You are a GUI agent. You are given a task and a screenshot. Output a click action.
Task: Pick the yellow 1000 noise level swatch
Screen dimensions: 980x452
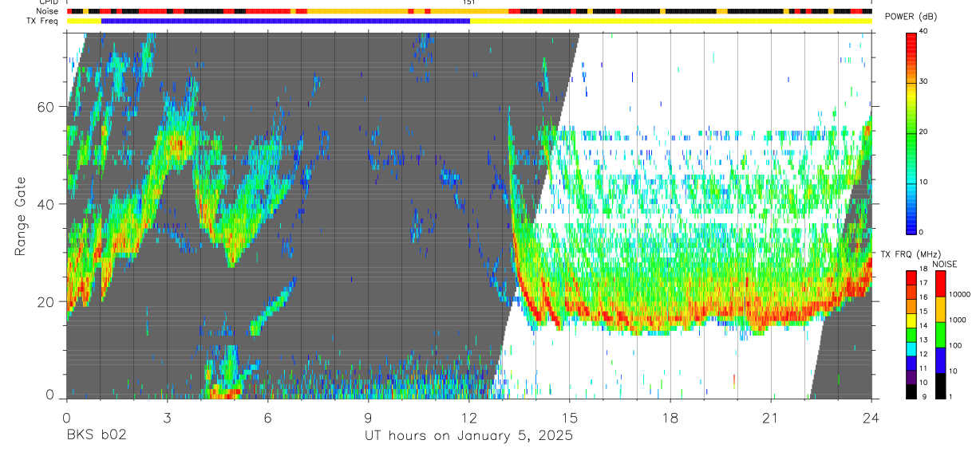click(x=939, y=309)
